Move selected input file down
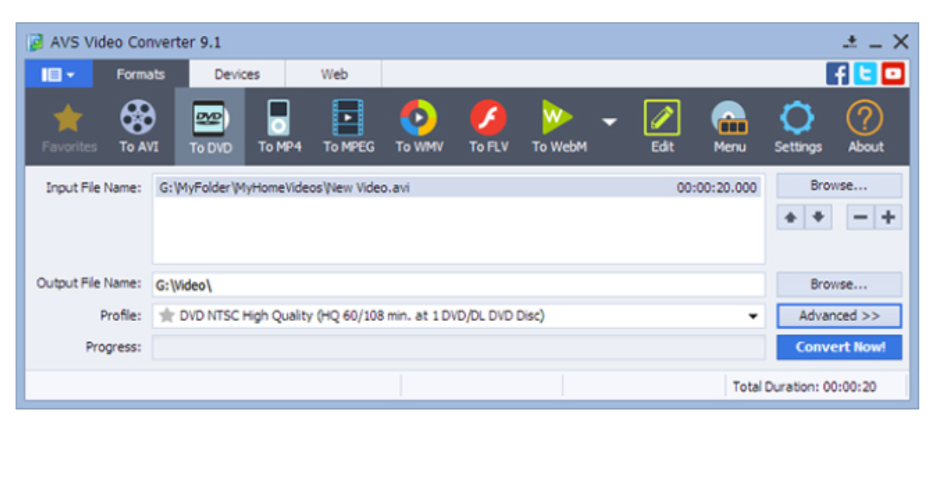This screenshot has width=936, height=490. (x=818, y=217)
